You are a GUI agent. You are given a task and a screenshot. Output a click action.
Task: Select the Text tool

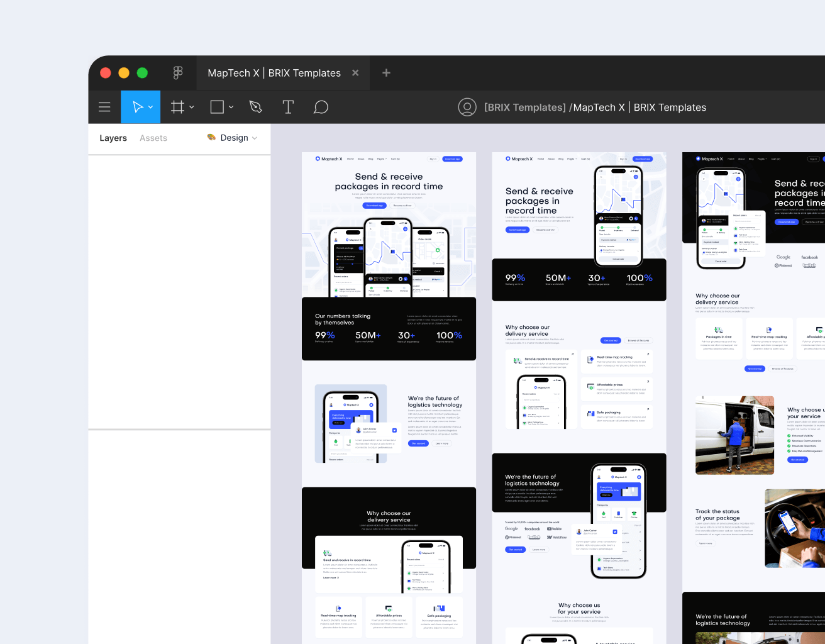coord(288,107)
